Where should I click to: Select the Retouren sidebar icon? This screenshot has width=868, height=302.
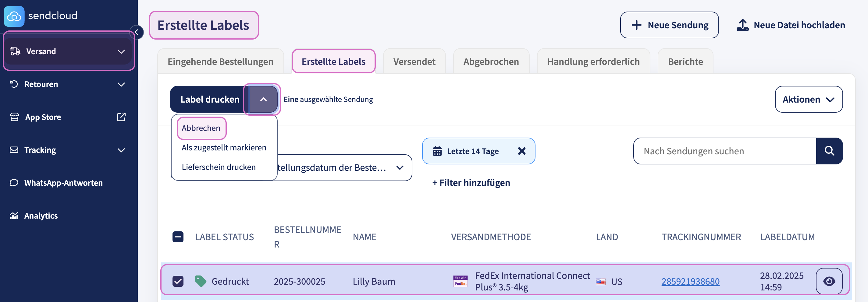(x=14, y=84)
